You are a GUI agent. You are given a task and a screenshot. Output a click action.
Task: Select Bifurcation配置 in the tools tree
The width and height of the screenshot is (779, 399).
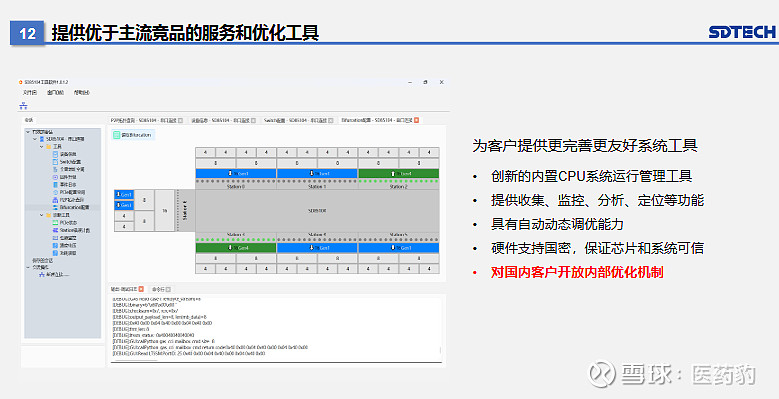(75, 207)
